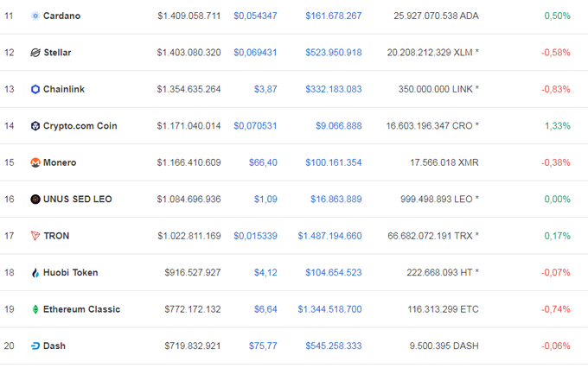Screen dimensions: 588x368
Task: Click Huobi Token volume $104.654.523
Action: click(334, 272)
